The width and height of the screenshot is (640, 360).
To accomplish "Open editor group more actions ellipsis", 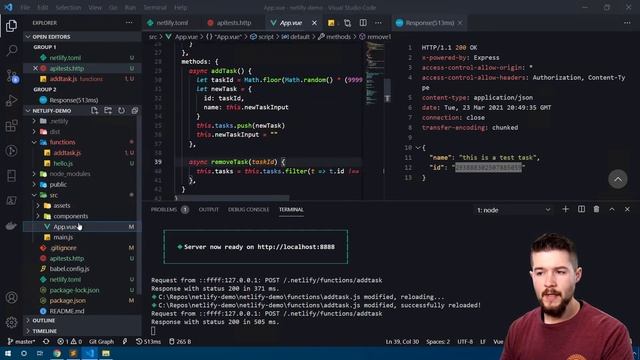I will [378, 23].
